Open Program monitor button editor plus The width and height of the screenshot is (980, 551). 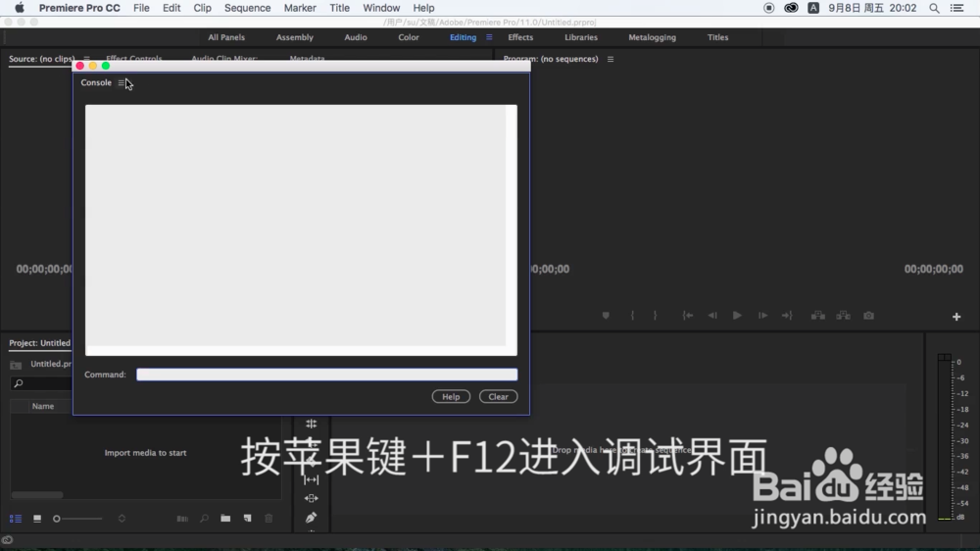[956, 317]
